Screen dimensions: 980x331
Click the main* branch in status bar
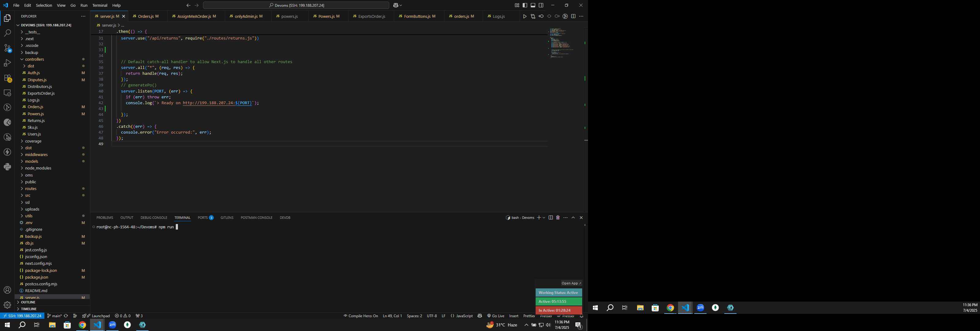point(54,316)
